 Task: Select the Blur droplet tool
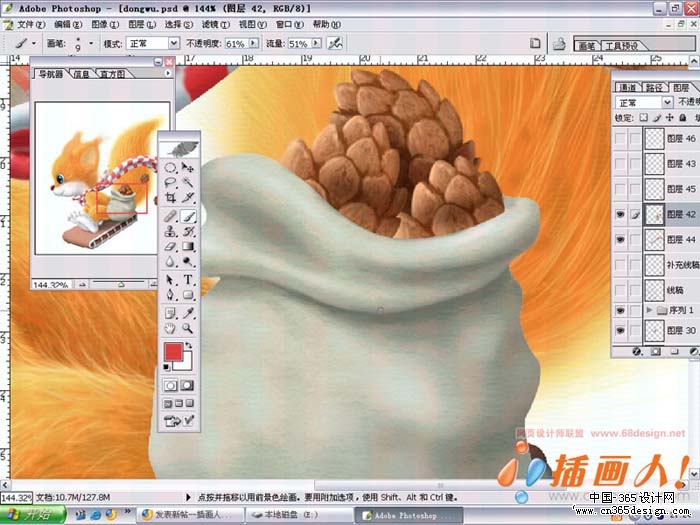tap(170, 262)
